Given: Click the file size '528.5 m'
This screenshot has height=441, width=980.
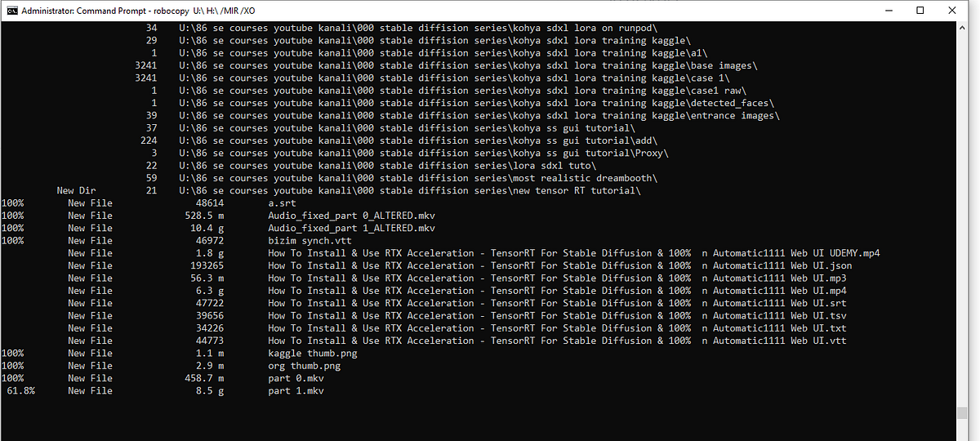Looking at the screenshot, I should (x=204, y=216).
